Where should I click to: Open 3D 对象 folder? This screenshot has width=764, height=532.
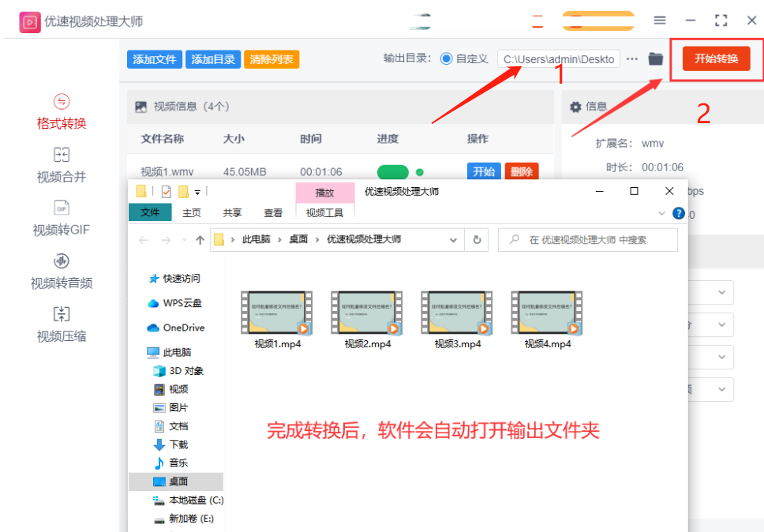pyautogui.click(x=178, y=371)
